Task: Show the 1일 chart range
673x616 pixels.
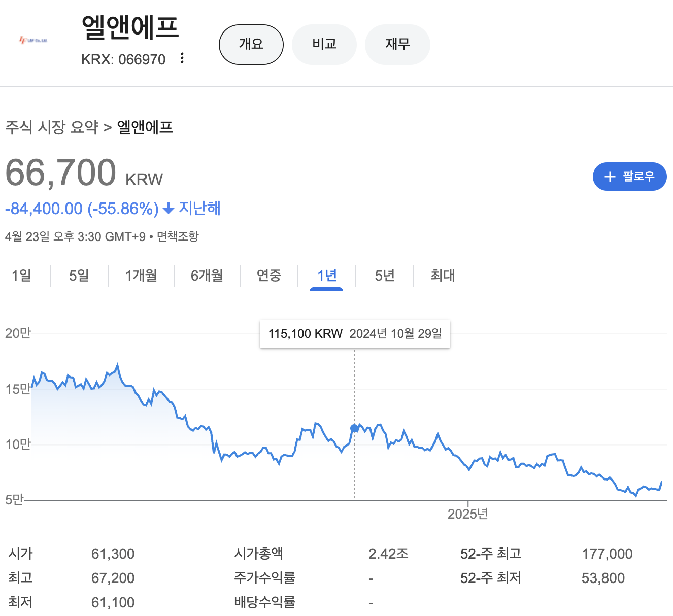Action: [x=22, y=276]
